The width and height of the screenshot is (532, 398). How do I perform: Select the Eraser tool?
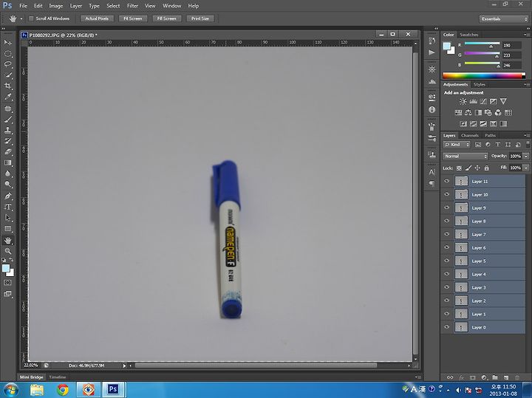pos(7,152)
